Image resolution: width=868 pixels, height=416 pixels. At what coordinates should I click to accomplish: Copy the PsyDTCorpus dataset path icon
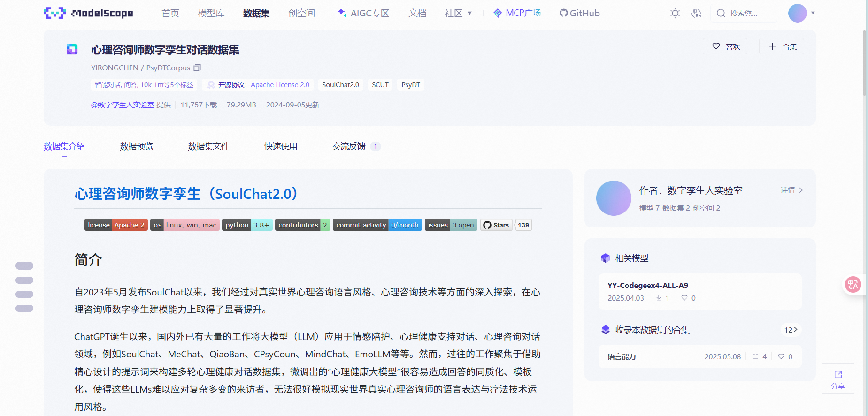click(197, 68)
